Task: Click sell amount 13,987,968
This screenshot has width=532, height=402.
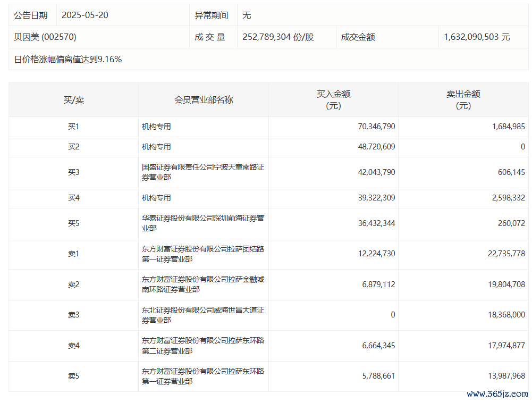Action: pyautogui.click(x=506, y=376)
